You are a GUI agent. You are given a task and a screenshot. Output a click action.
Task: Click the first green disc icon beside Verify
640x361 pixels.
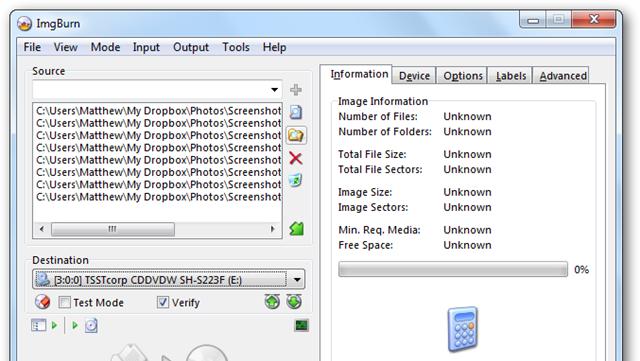(272, 302)
